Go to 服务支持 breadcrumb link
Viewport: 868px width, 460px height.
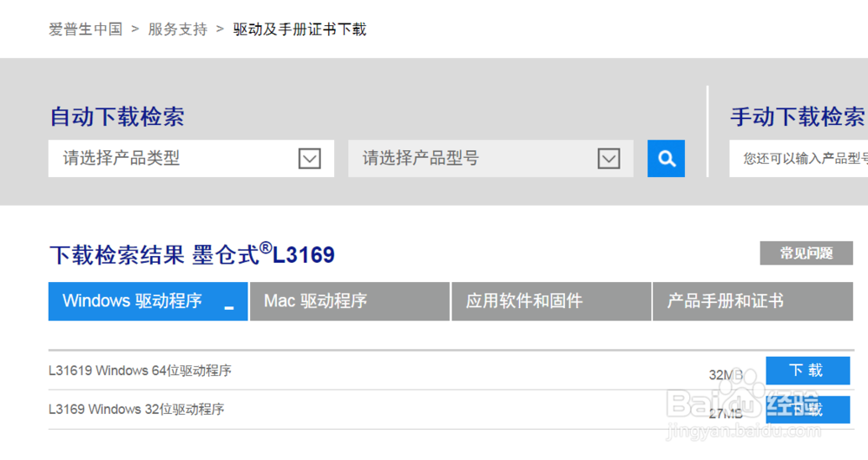click(x=178, y=30)
